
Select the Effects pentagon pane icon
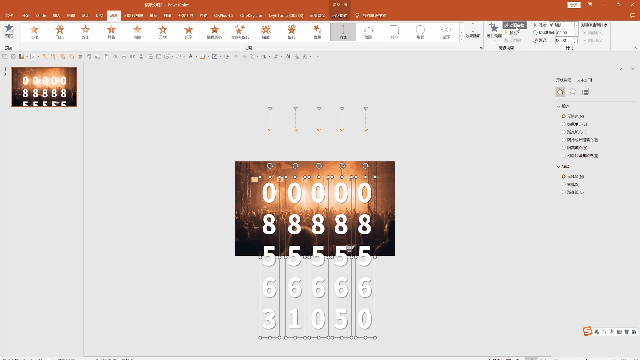(x=573, y=92)
